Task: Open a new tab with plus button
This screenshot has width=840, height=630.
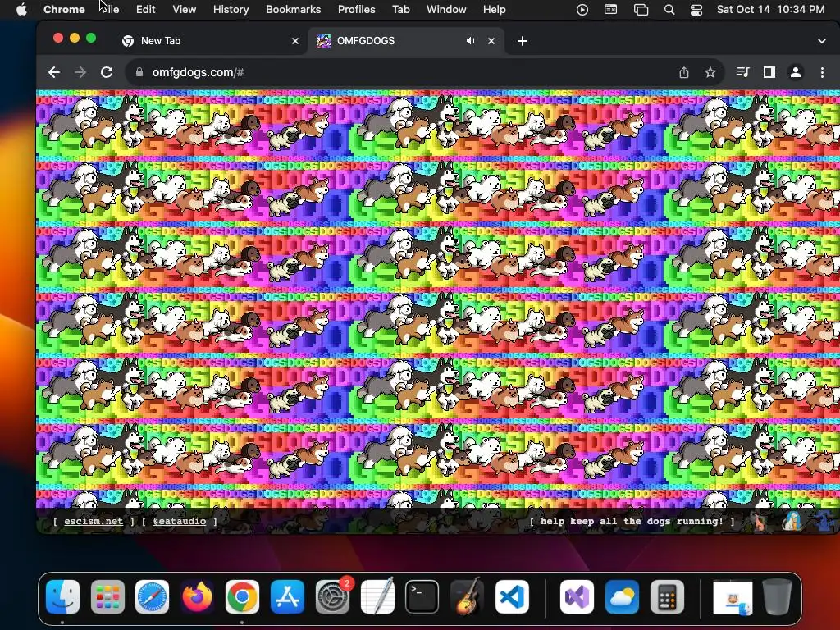Action: (523, 41)
